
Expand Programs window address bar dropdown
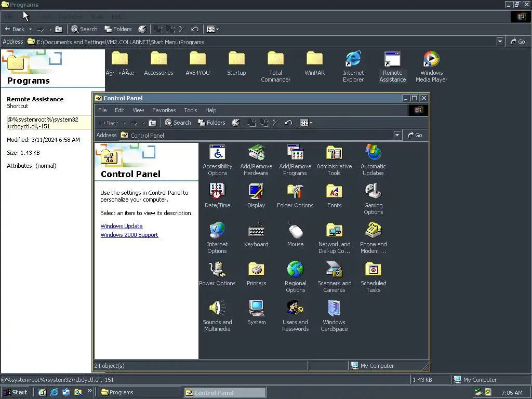pyautogui.click(x=500, y=42)
